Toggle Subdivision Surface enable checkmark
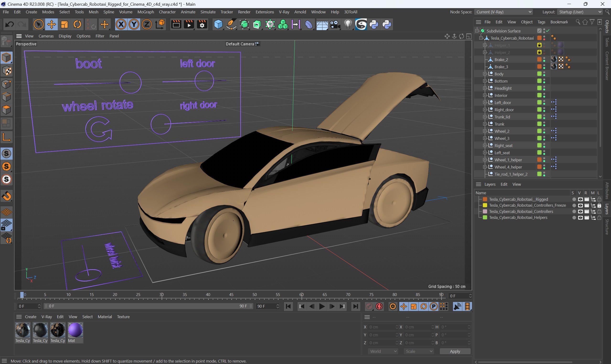The image size is (611, 364). coord(548,31)
